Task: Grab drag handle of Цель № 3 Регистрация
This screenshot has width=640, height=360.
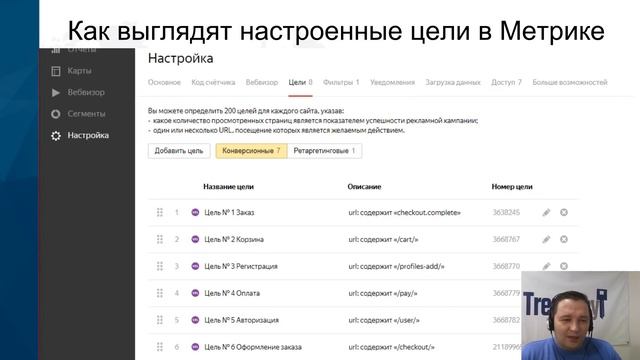Action: [160, 266]
